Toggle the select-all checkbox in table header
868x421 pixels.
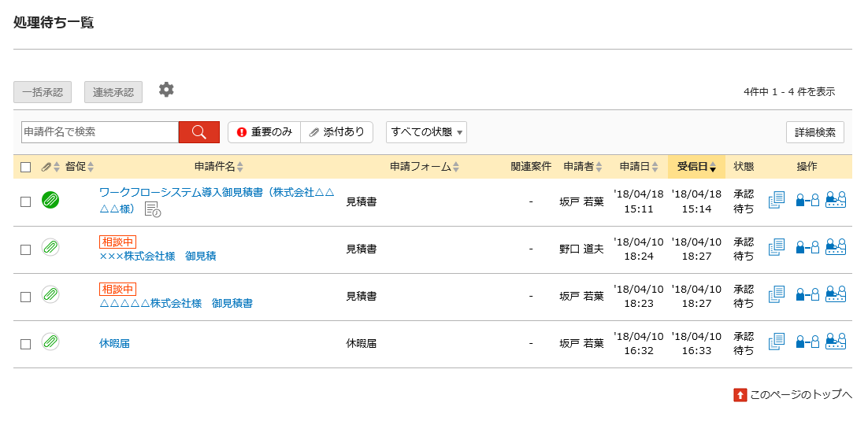click(x=25, y=167)
